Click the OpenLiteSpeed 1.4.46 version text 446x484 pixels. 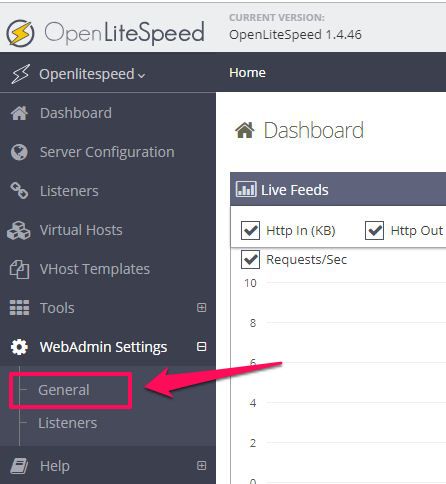(295, 34)
